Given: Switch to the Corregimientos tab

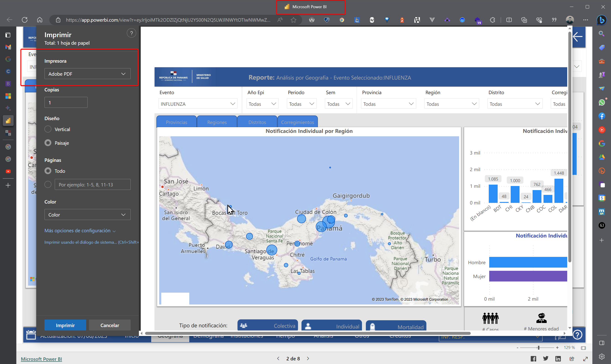Looking at the screenshot, I should pos(297,122).
